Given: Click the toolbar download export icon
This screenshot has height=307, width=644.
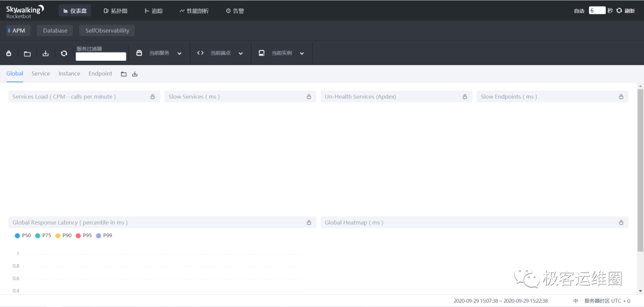Looking at the screenshot, I should point(45,54).
